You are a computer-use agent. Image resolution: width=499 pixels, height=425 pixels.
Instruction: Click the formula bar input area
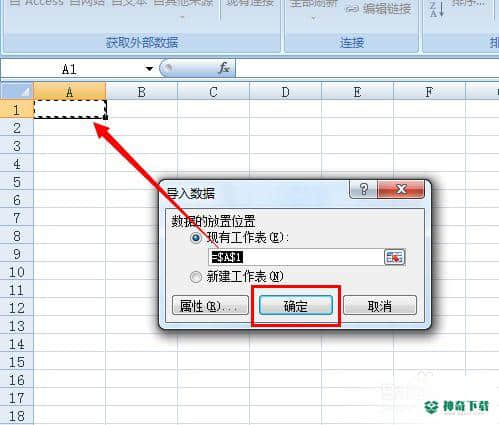(367, 69)
